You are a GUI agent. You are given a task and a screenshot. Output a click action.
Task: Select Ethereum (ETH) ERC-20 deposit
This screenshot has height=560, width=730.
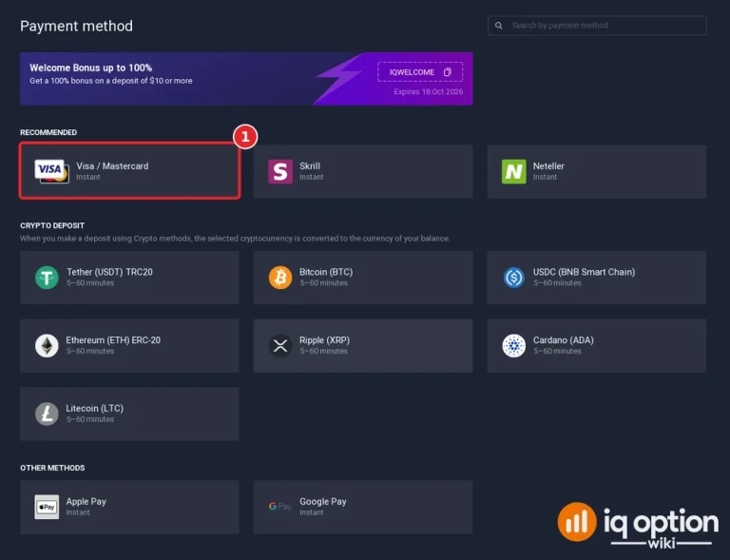click(x=129, y=345)
